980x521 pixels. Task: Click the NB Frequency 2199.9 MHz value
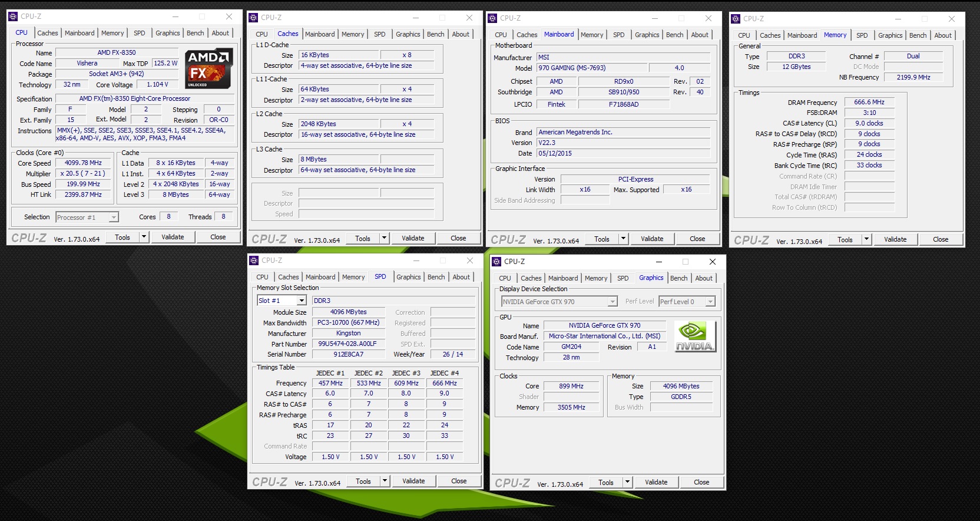click(913, 77)
